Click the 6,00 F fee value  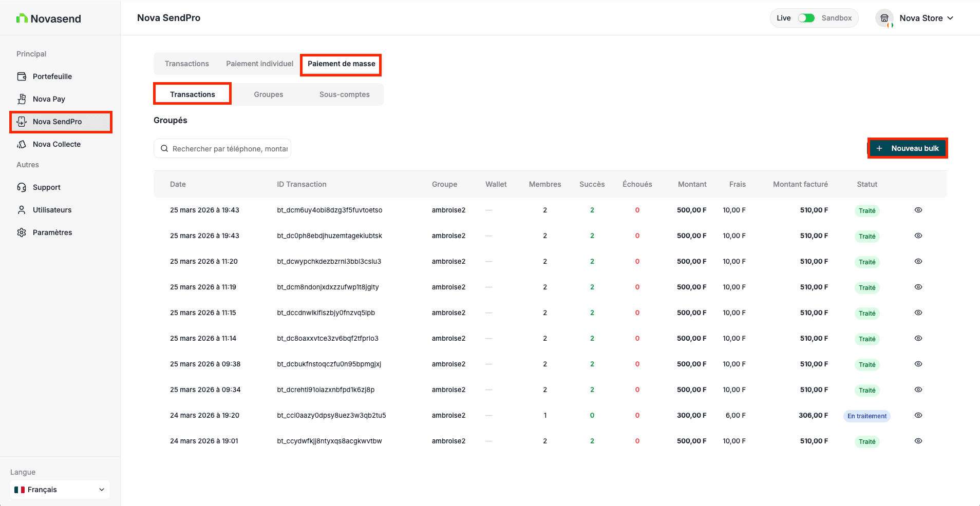[x=736, y=415]
